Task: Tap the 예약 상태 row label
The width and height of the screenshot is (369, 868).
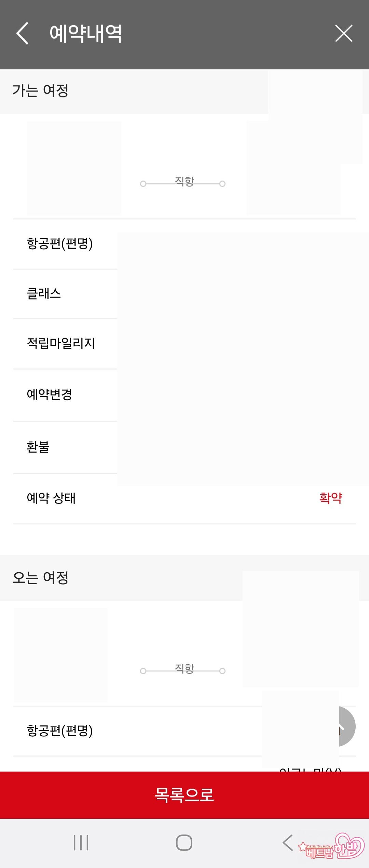Action: [51, 498]
